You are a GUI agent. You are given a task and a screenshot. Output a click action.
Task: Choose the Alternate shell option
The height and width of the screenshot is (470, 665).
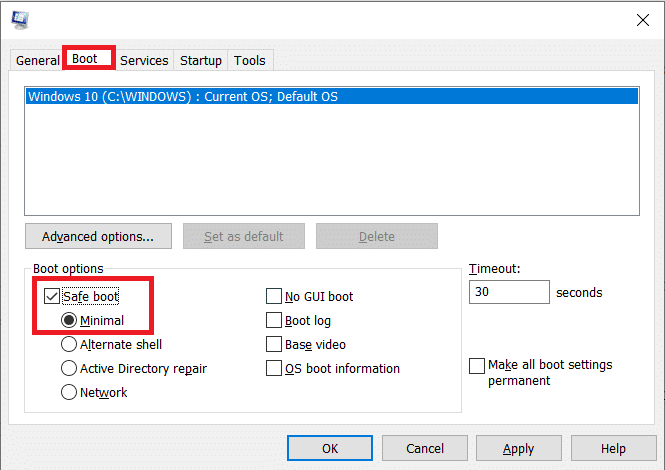tap(70, 345)
